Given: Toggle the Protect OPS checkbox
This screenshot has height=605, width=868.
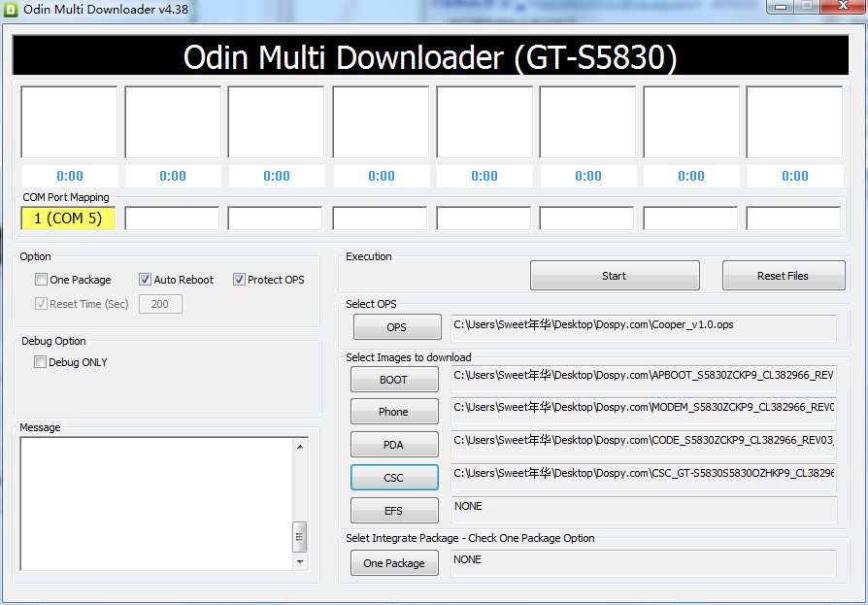Looking at the screenshot, I should pos(239,280).
